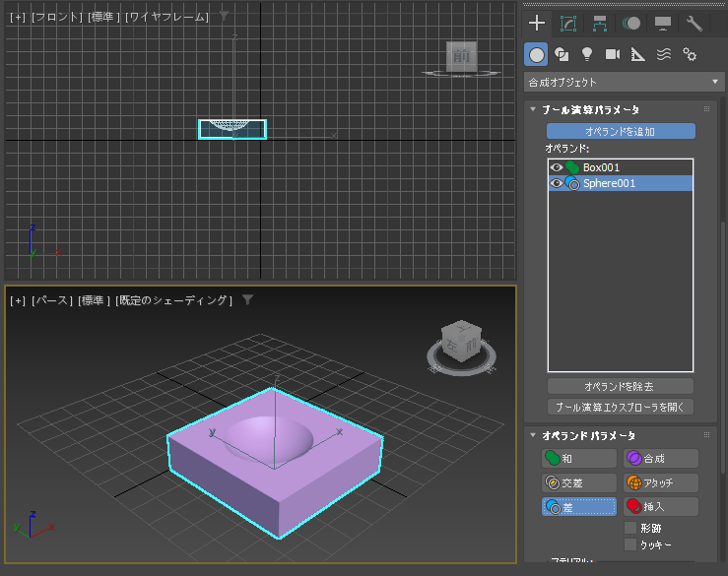Screen dimensions: 728x576
Task: Click the perspective ViewCube cube
Action: point(461,341)
